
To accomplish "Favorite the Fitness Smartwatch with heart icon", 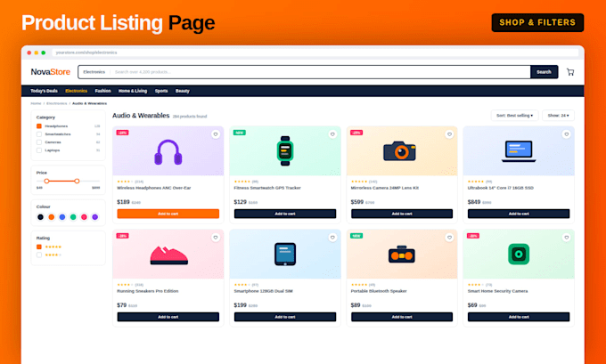I will (x=332, y=134).
